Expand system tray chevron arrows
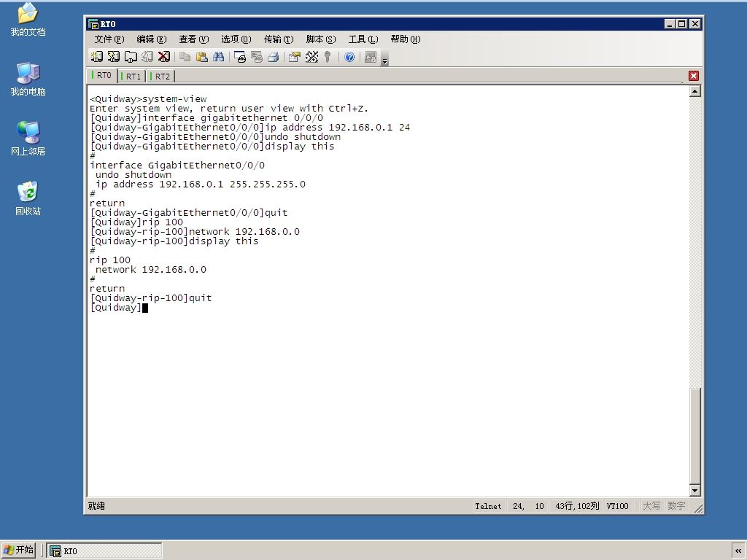Viewport: 747px width, 560px height. click(738, 551)
